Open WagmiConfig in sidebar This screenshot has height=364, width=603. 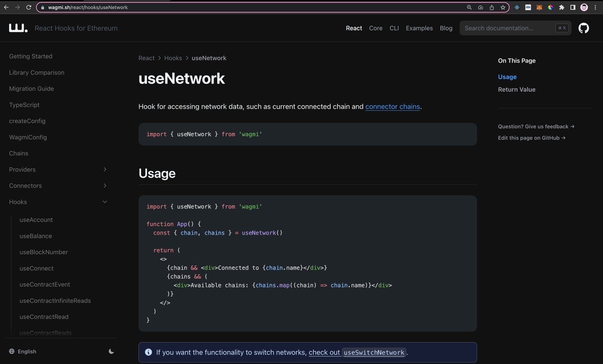point(28,137)
